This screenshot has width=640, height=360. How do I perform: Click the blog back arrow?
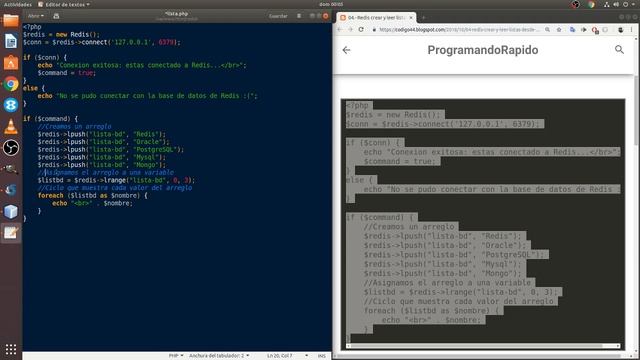(347, 50)
